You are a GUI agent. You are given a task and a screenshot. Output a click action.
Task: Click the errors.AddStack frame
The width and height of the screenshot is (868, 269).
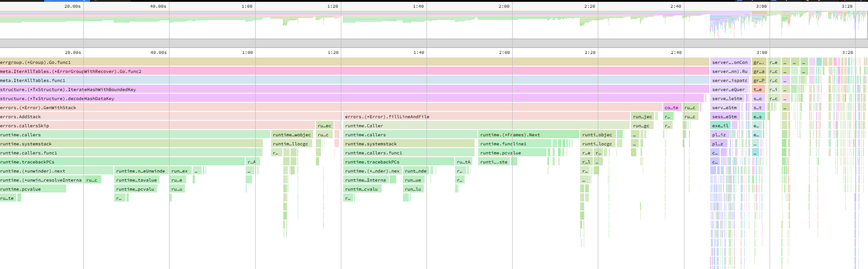point(170,116)
